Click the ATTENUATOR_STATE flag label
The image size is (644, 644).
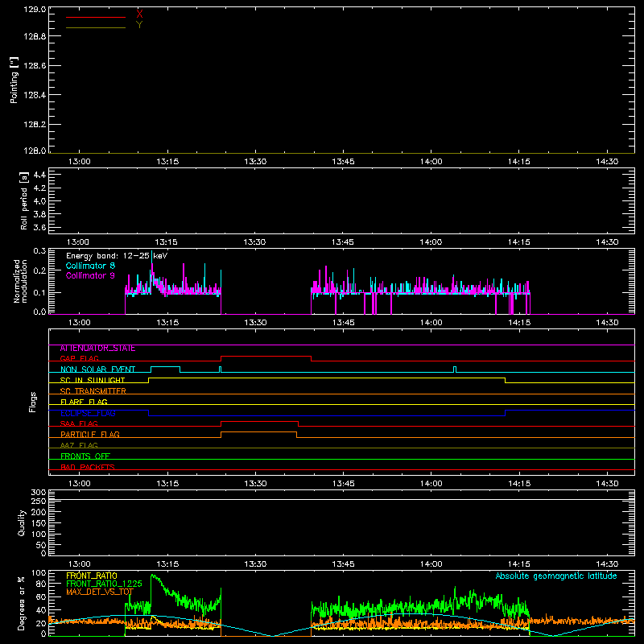pyautogui.click(x=97, y=349)
